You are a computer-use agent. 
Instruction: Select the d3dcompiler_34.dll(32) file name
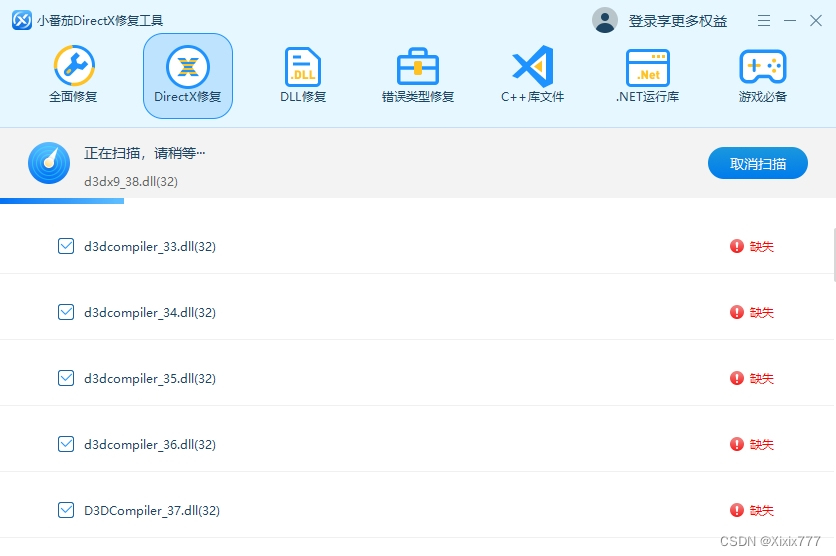coord(150,313)
